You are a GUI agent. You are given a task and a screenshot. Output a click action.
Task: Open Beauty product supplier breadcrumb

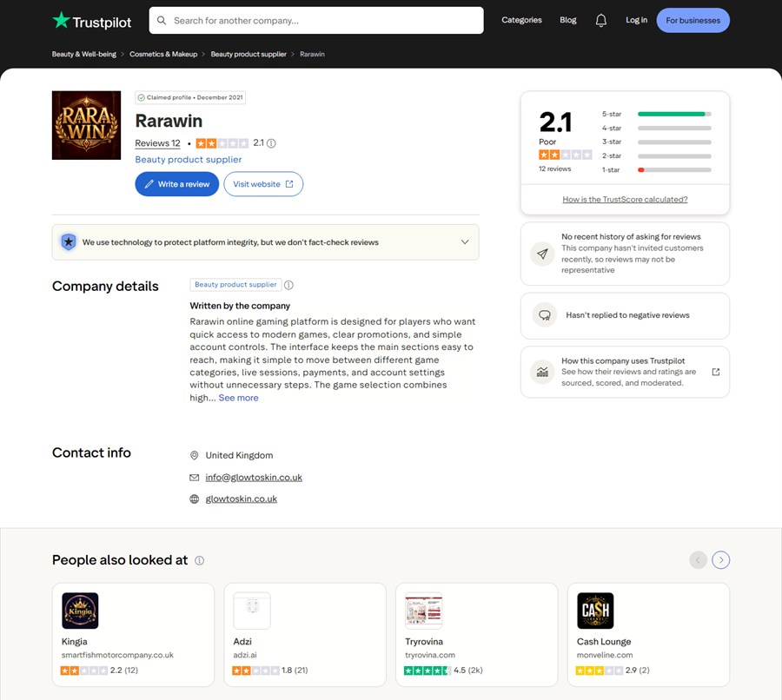[249, 54]
